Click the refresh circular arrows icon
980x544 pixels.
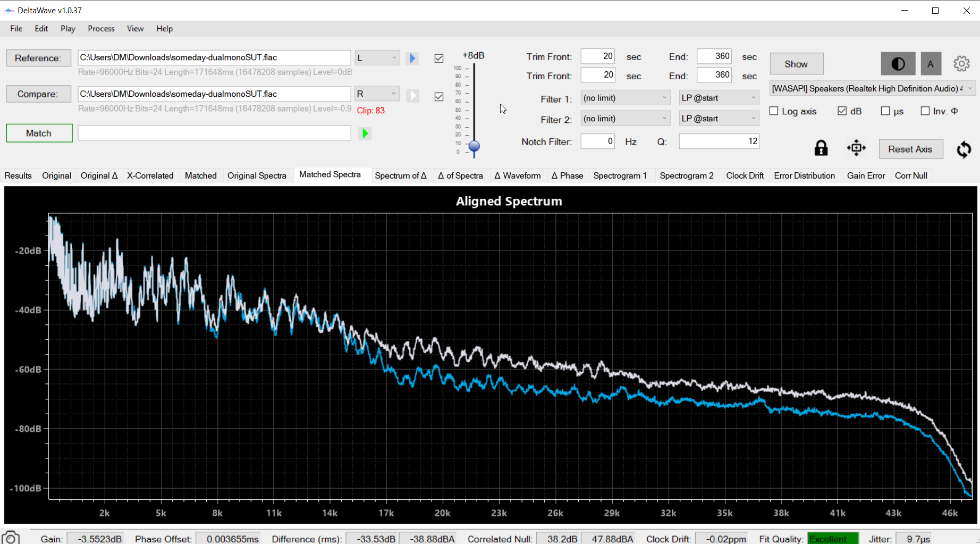coord(964,149)
